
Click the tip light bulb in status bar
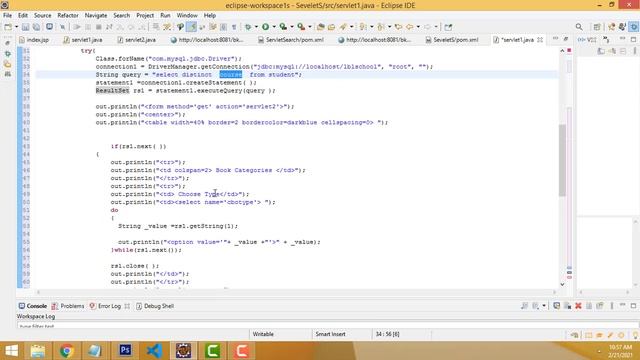(x=635, y=335)
